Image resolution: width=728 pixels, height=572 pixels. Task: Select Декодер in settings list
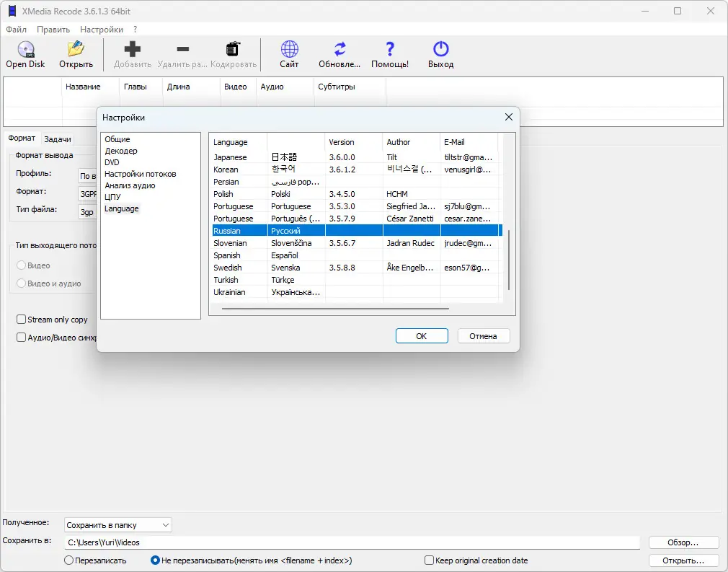(x=121, y=151)
